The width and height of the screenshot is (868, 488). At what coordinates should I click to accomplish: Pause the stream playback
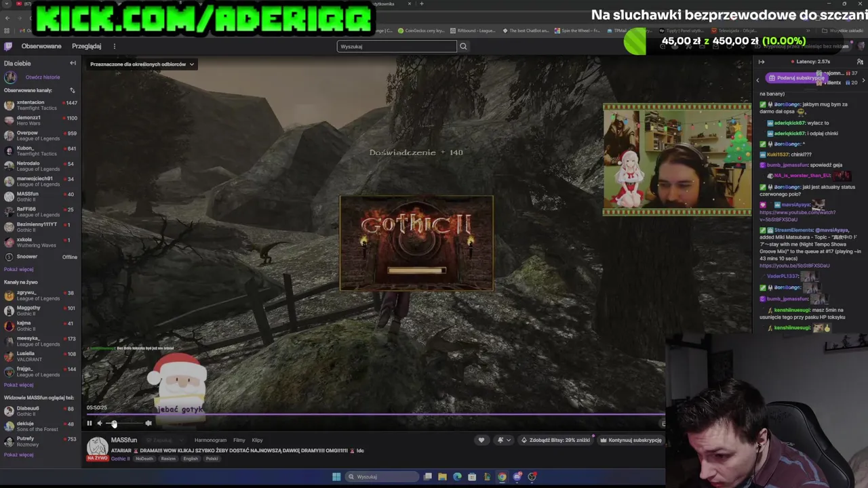pyautogui.click(x=89, y=424)
